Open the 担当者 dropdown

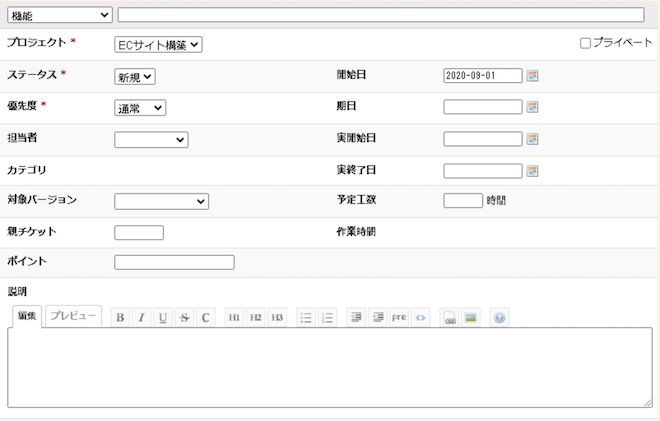[x=151, y=140]
